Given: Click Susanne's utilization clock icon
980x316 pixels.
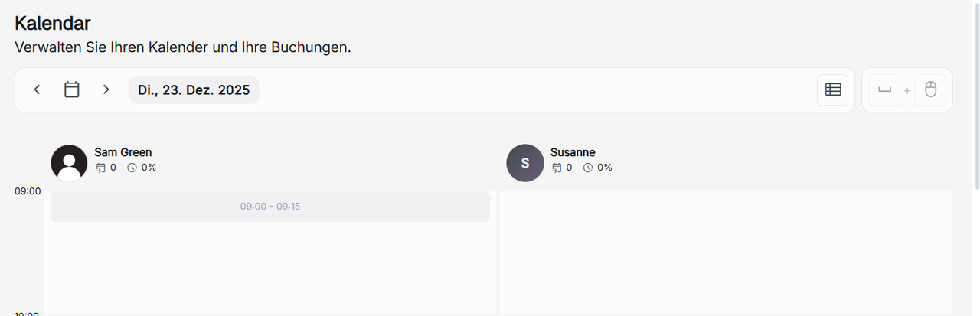Looking at the screenshot, I should pyautogui.click(x=588, y=168).
